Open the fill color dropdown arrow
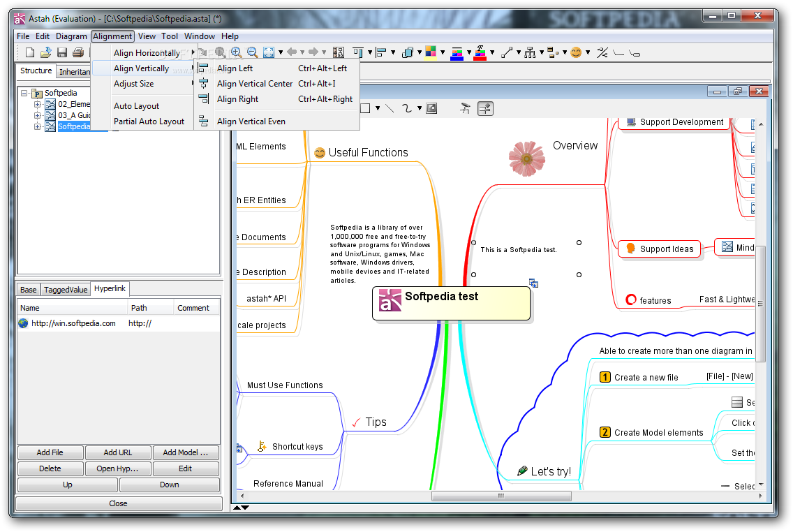The image size is (793, 532). click(x=443, y=52)
